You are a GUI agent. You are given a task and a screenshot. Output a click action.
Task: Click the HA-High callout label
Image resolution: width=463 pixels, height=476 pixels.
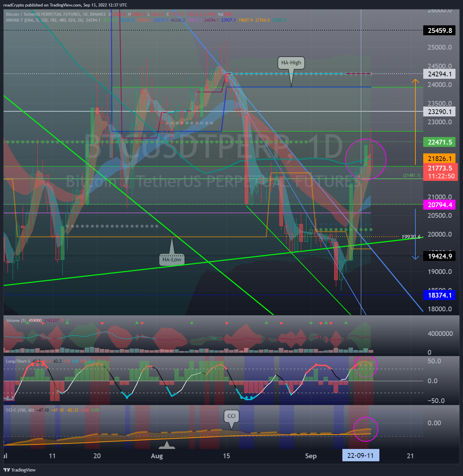tap(291, 63)
